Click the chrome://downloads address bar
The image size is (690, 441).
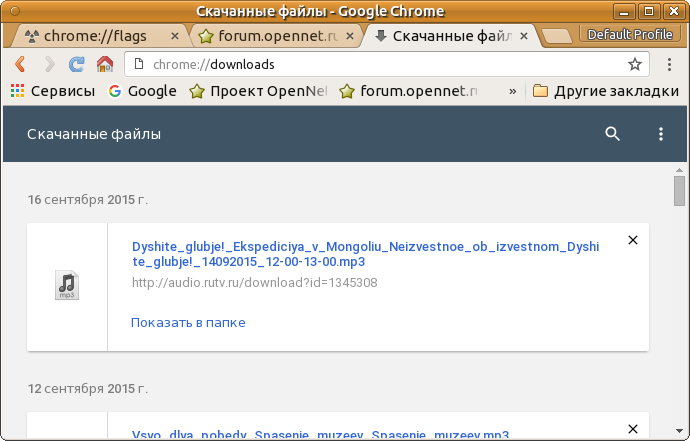tap(380, 65)
